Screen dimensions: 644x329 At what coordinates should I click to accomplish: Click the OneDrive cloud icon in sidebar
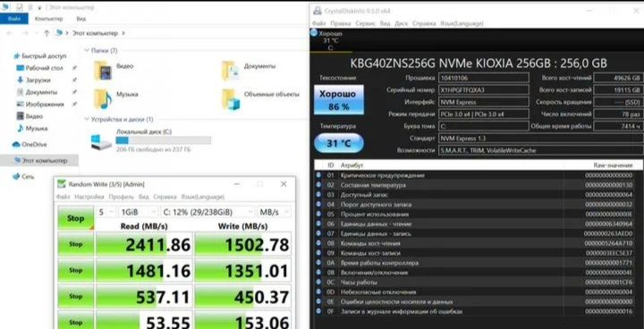click(x=16, y=145)
